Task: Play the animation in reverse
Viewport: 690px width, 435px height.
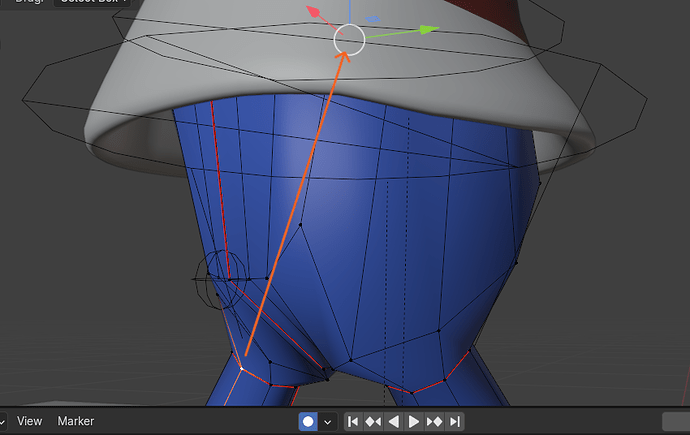Action: (393, 422)
